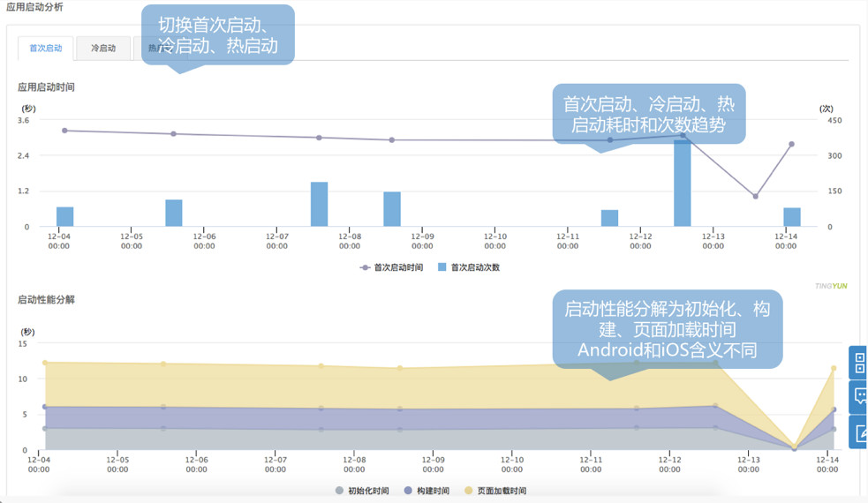
Task: Open the chat feedback side icon
Action: point(859,397)
